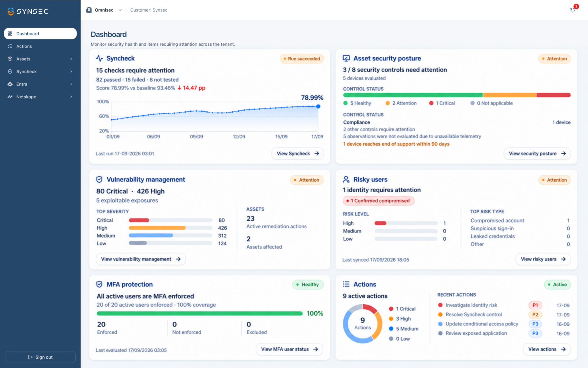
Task: Open the notifications bell icon
Action: [x=572, y=10]
